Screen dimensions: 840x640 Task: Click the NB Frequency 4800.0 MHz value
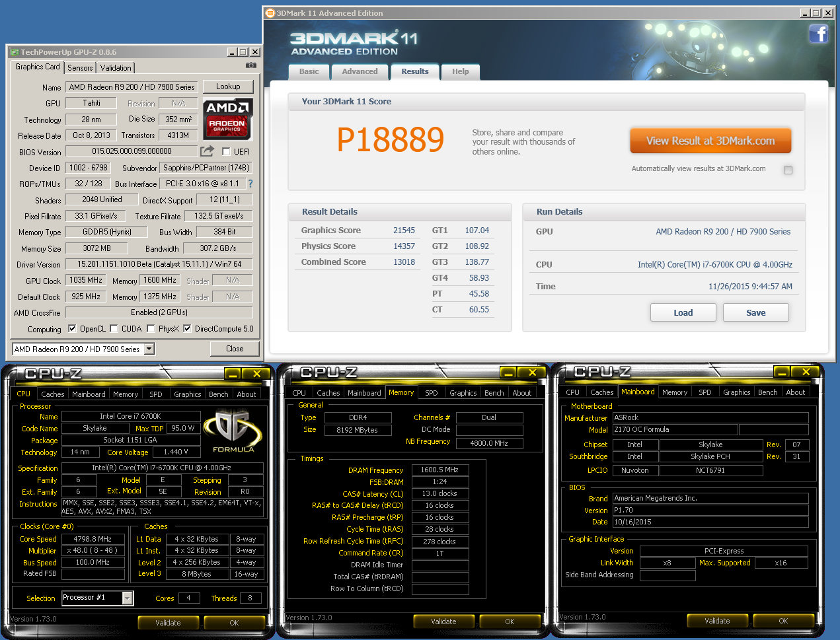490,443
